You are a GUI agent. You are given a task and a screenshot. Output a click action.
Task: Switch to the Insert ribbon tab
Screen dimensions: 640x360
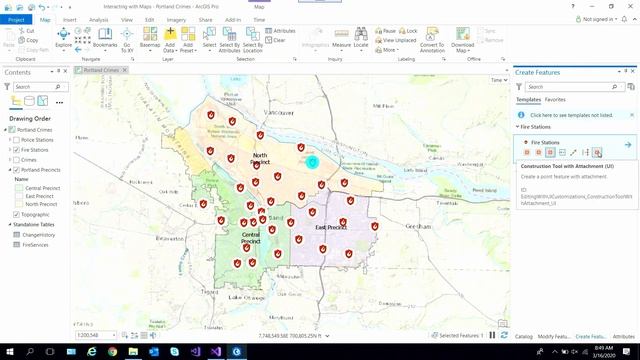[x=69, y=20]
